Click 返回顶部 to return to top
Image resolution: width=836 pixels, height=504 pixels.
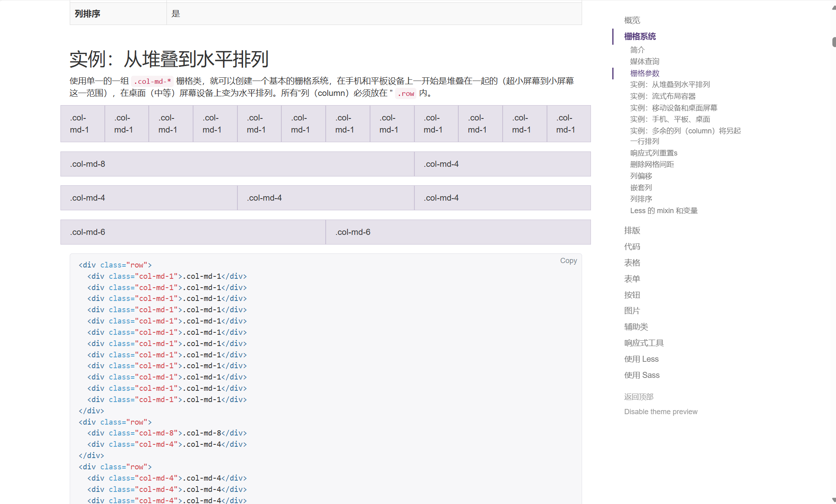[638, 397]
